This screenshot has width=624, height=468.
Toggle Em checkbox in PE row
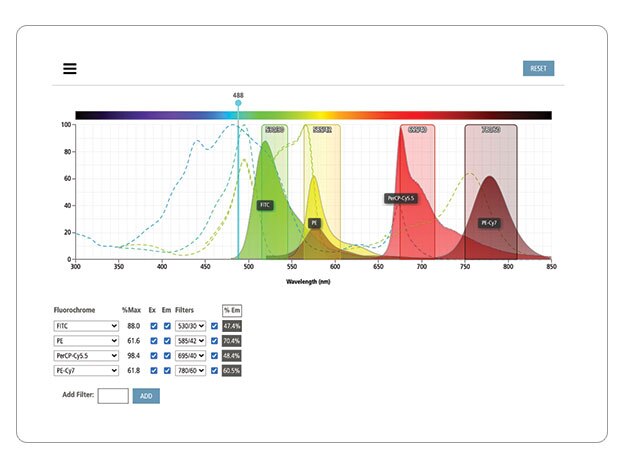click(x=167, y=341)
